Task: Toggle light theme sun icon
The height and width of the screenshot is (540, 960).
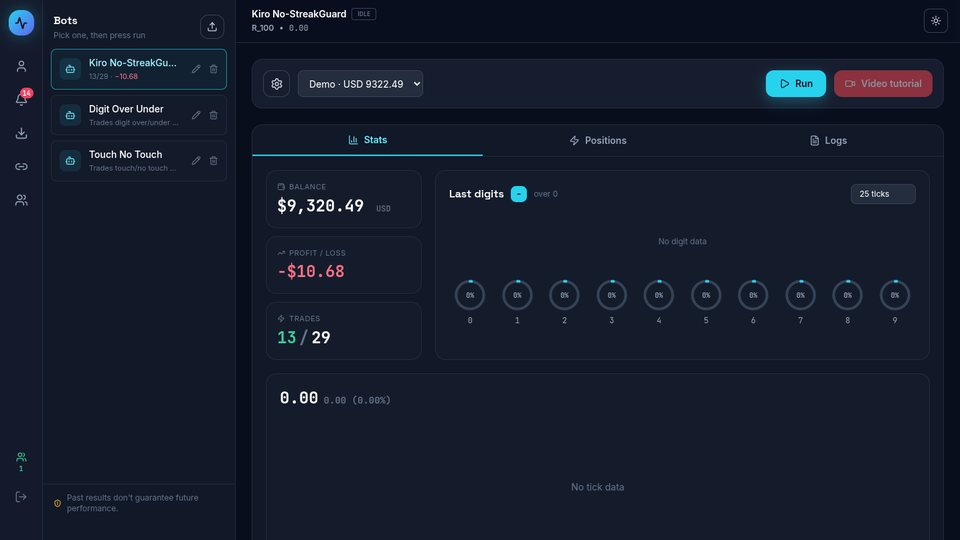Action: point(936,21)
